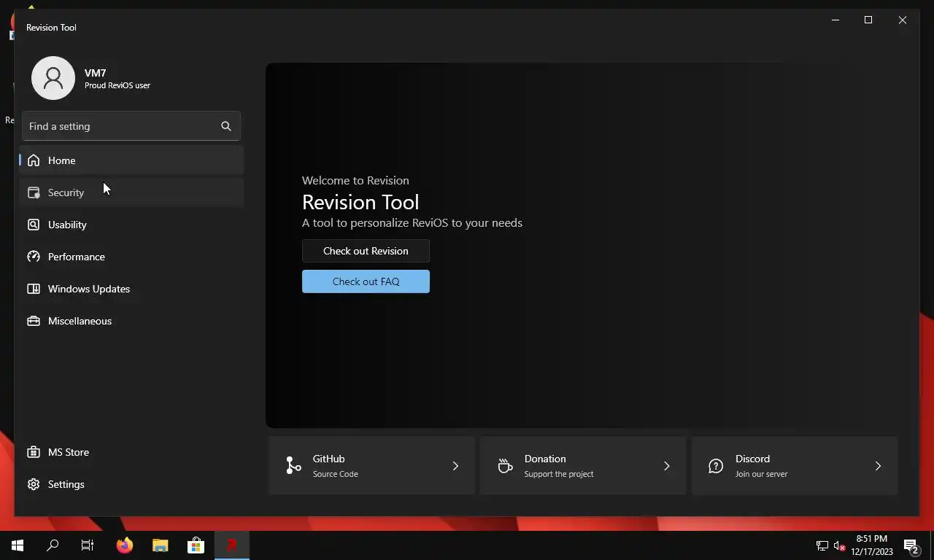
Task: Open taskbar Search
Action: pos(53,545)
